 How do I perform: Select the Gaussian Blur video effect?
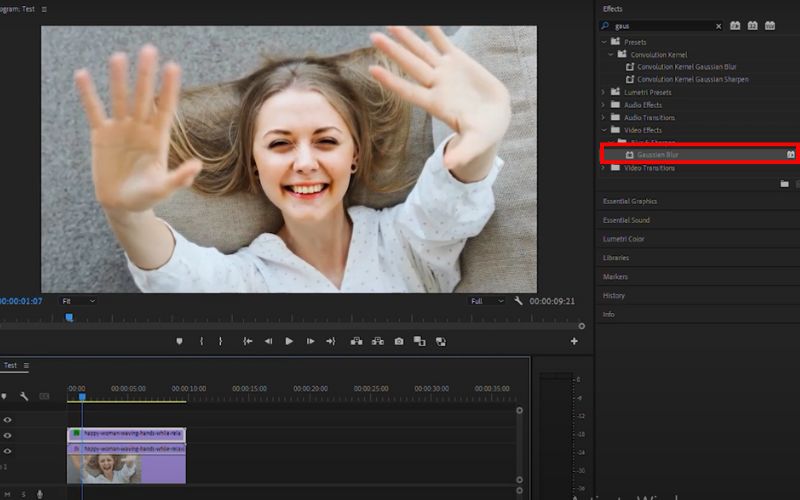658,155
